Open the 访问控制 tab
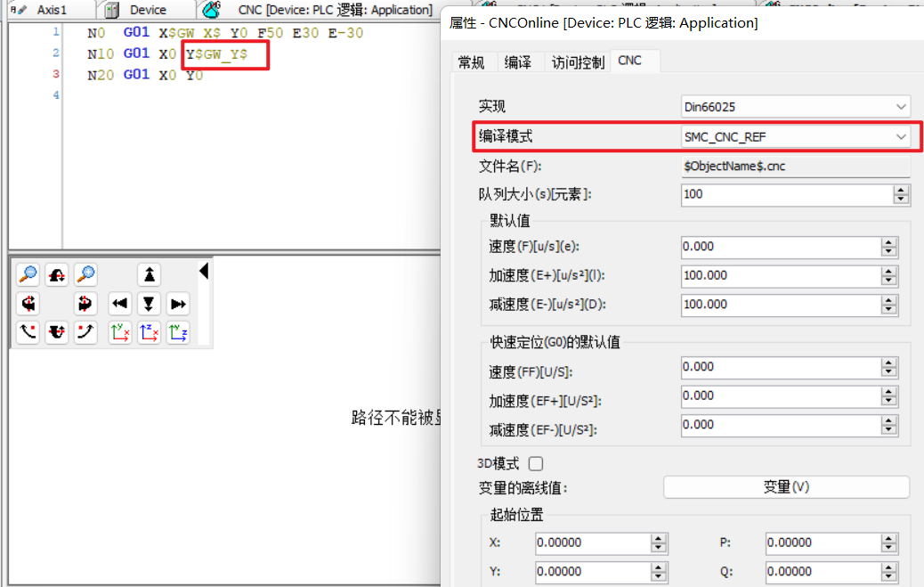Screen dimensions: 924x587 pyautogui.click(x=578, y=61)
